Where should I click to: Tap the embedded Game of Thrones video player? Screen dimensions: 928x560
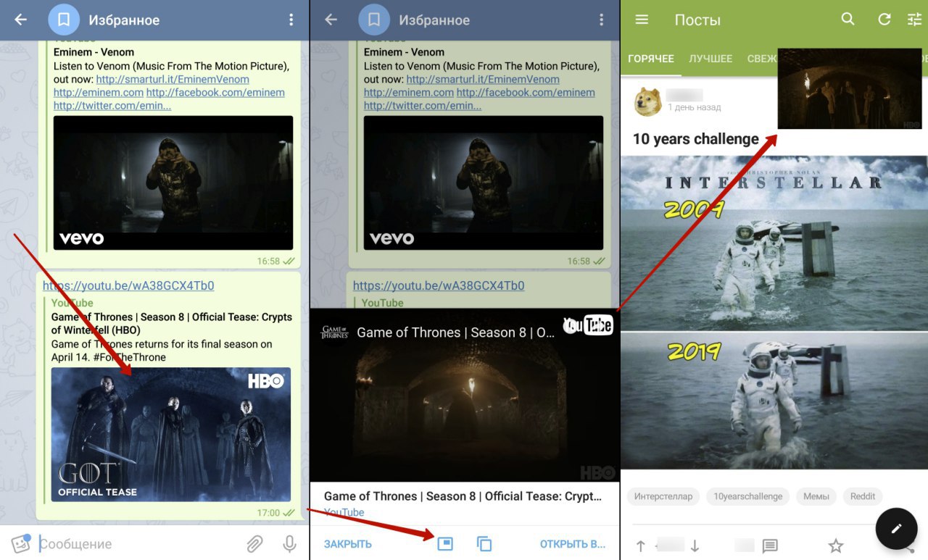point(465,395)
